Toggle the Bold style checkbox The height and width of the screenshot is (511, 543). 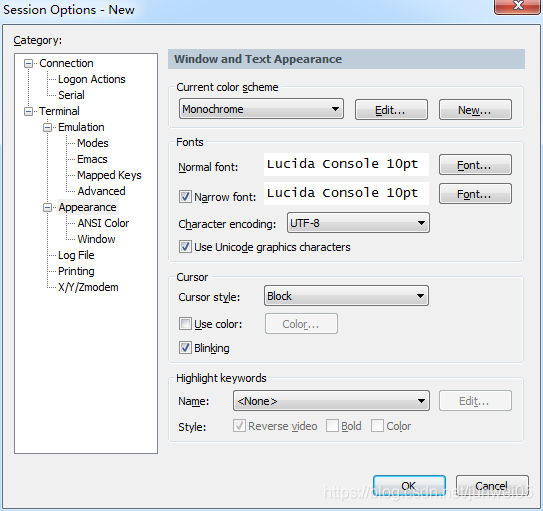pyautogui.click(x=332, y=426)
